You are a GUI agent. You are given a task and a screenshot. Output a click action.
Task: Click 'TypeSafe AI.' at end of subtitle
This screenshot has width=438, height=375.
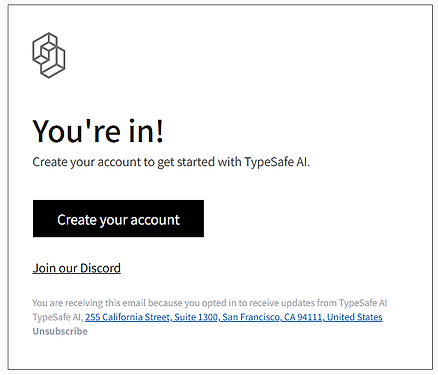click(x=277, y=162)
